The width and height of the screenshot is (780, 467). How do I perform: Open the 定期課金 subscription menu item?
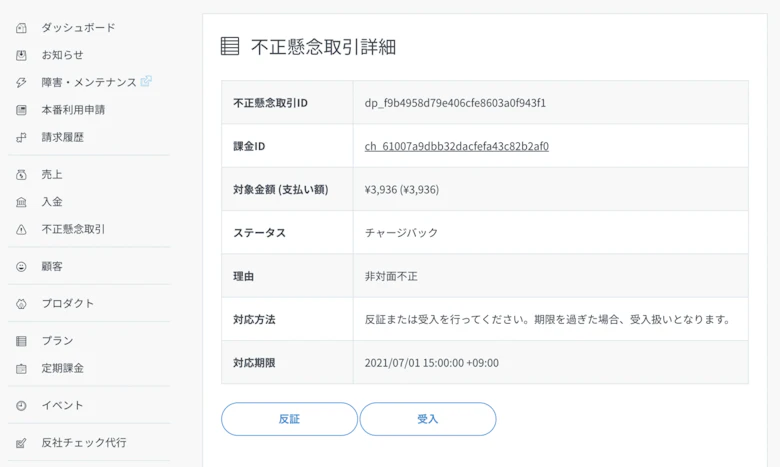[x=62, y=368]
